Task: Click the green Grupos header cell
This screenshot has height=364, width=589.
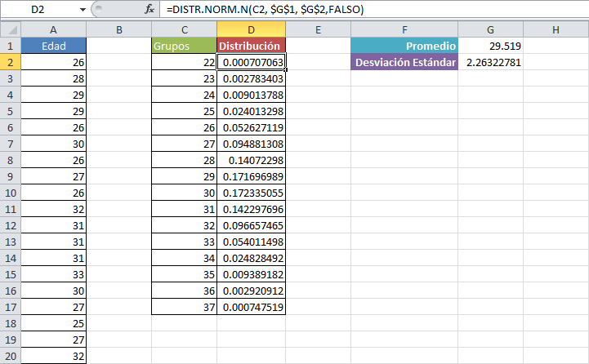Action: (x=184, y=46)
